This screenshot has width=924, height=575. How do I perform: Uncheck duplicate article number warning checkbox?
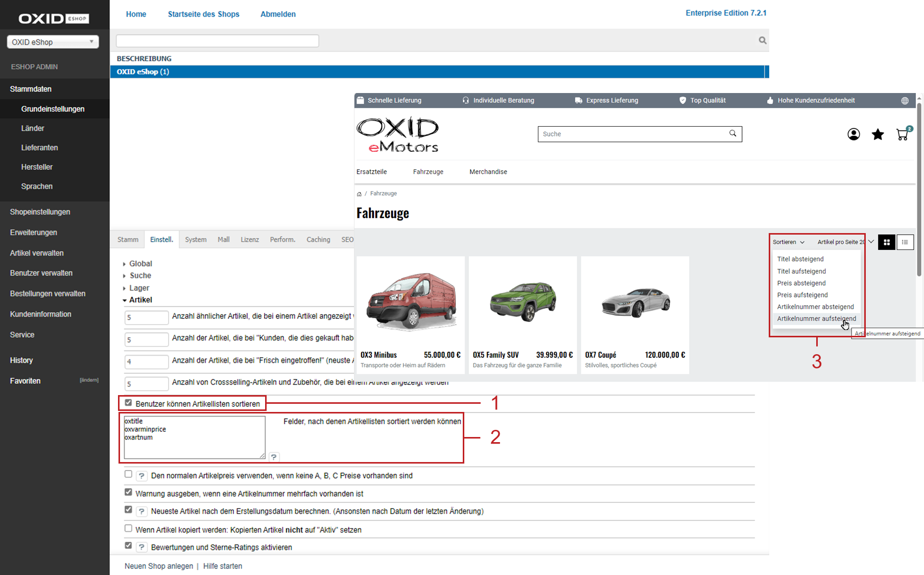128,492
